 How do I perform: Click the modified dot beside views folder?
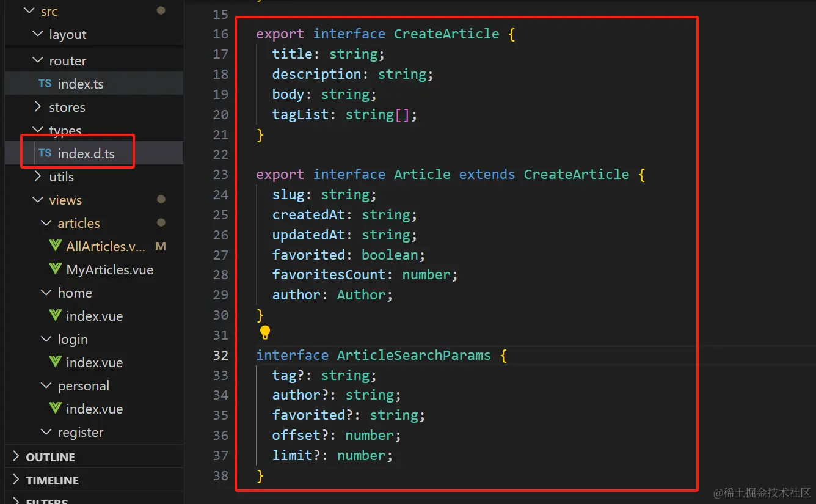[x=161, y=199]
